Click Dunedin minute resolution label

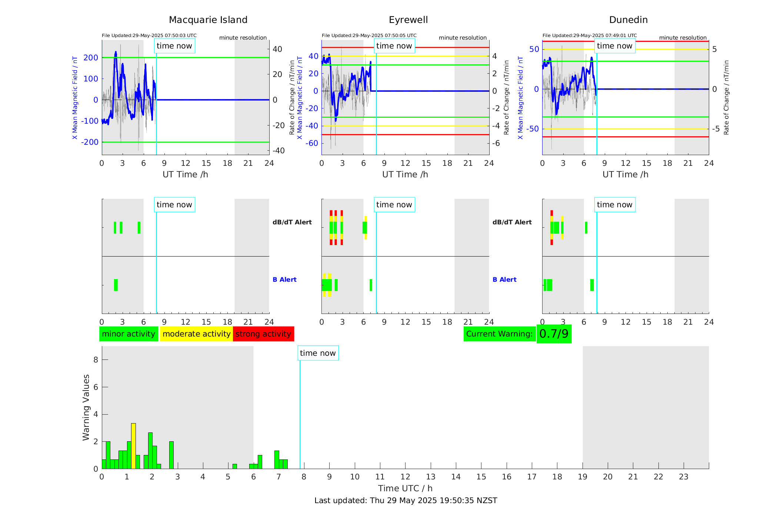683,38
